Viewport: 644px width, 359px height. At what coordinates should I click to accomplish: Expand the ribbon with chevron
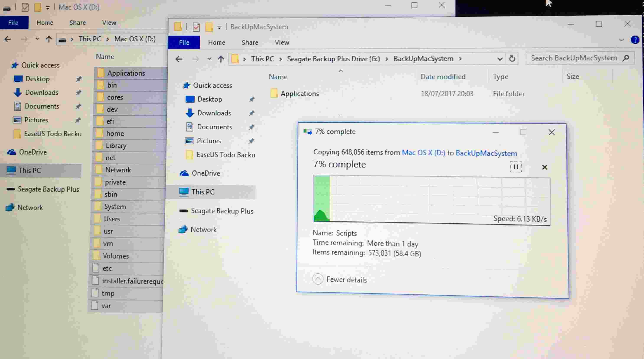click(x=621, y=40)
